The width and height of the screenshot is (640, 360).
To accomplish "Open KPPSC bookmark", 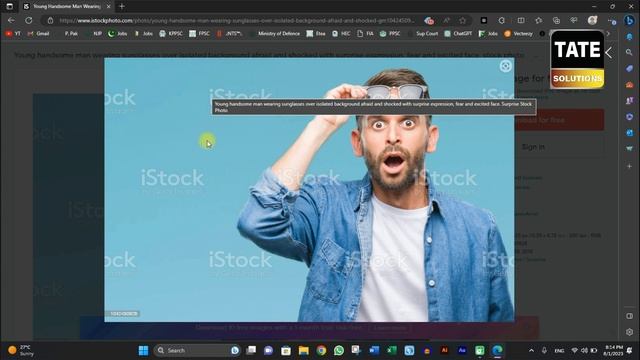I will (171, 34).
